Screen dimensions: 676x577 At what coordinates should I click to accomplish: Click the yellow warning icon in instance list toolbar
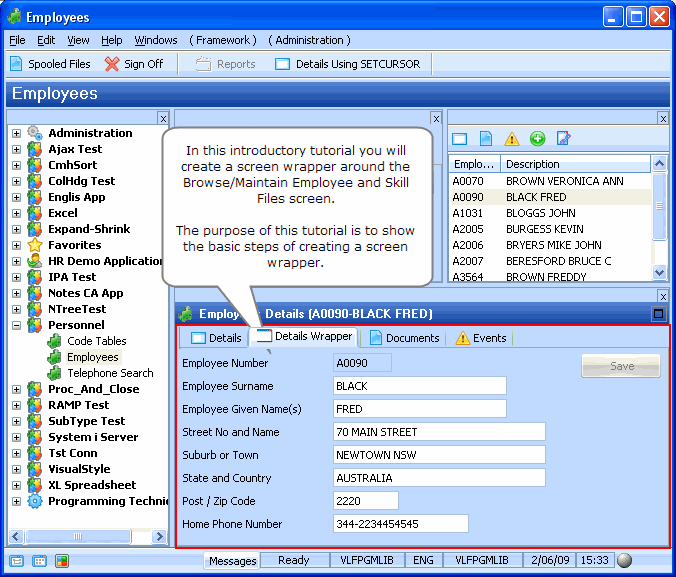[512, 139]
